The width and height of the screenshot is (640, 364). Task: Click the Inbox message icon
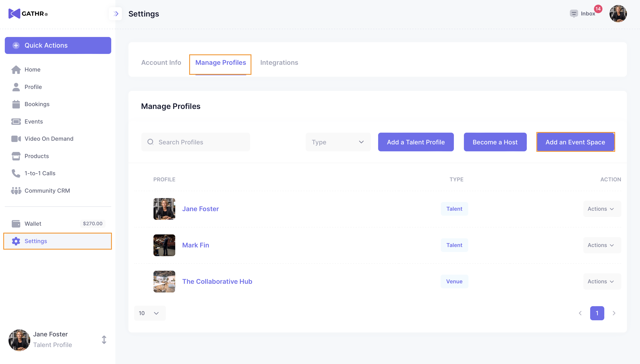[x=574, y=13]
